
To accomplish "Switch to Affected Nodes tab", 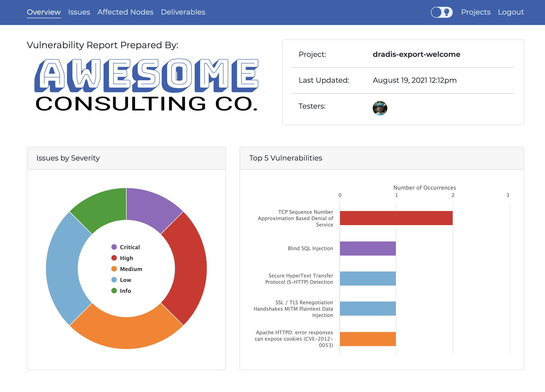I will [x=125, y=12].
